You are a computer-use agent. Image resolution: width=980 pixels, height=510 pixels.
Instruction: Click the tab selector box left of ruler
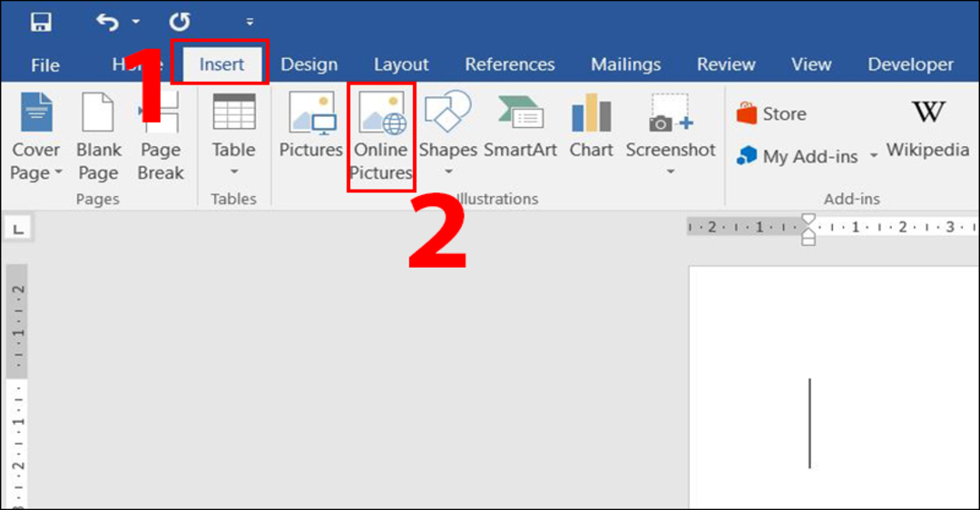point(16,229)
